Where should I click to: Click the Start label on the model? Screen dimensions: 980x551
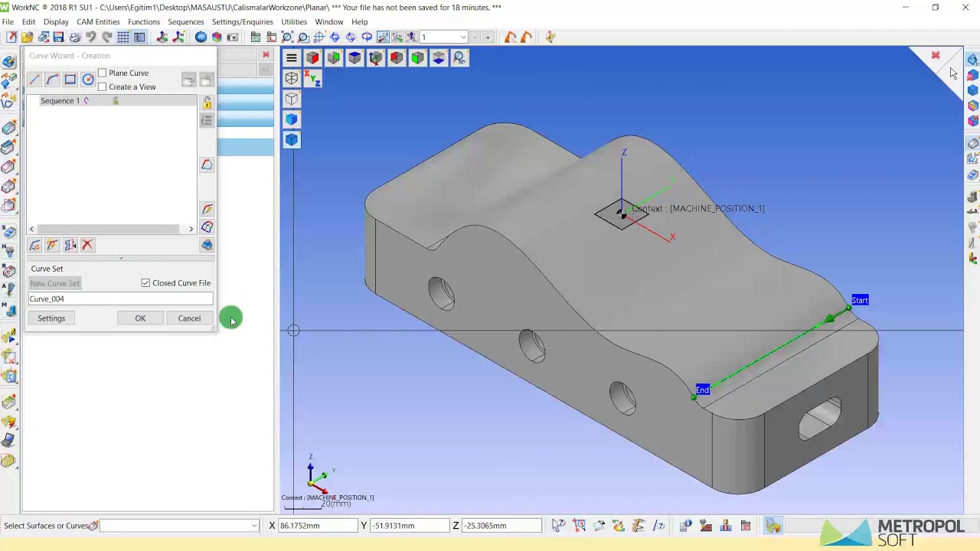tap(860, 300)
